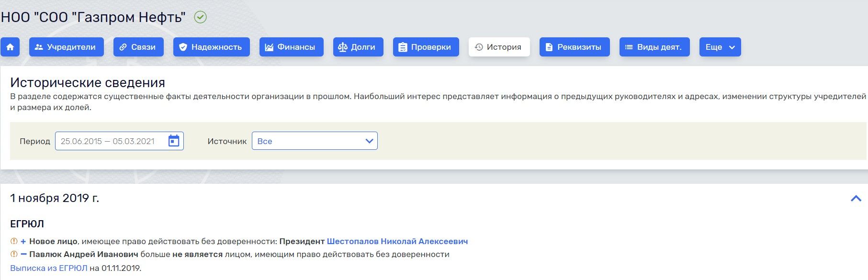Screen dimensions: 868x280
Task: Open the Надежность section
Action: (212, 47)
